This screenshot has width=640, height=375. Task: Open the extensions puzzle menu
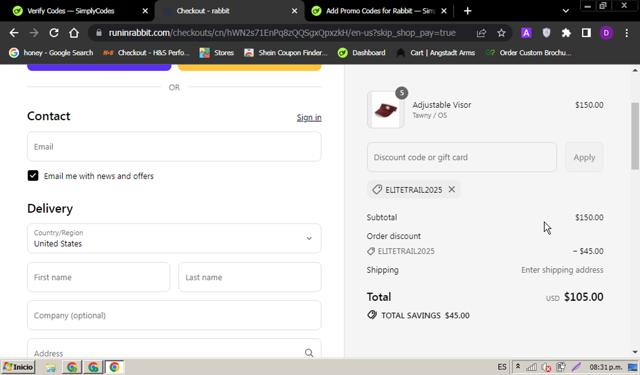(x=566, y=33)
